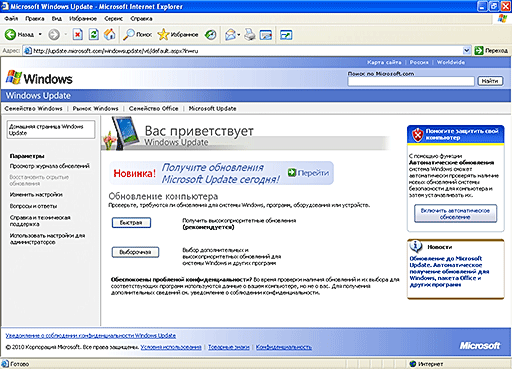
Task: Click the green Перейти arrow icon
Action: pos(292,172)
